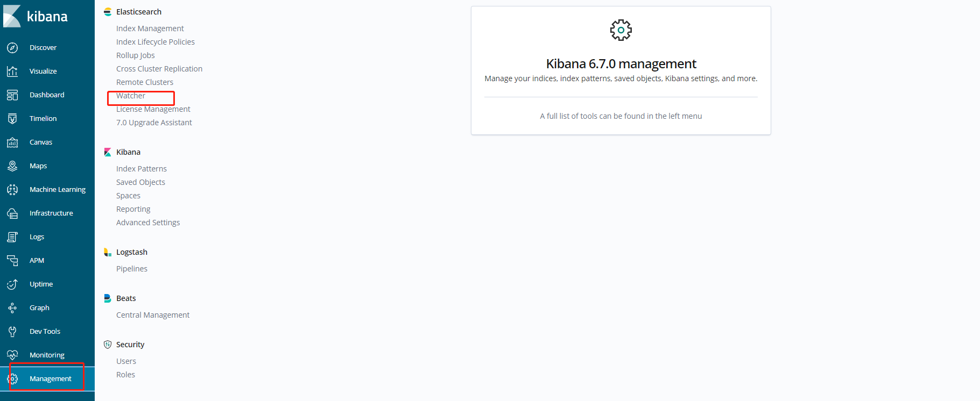Open Index Patterns link
This screenshot has width=980, height=401.
(x=142, y=169)
